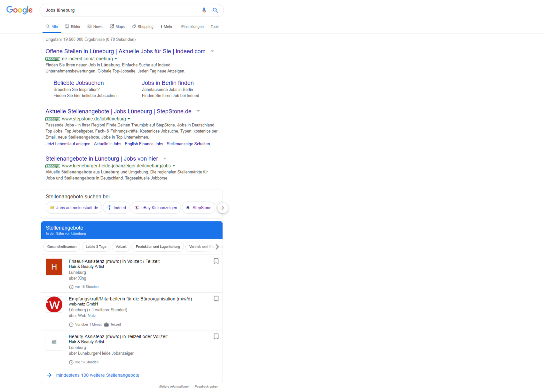
Task: Click Feedback geben link
Action: pos(207,387)
